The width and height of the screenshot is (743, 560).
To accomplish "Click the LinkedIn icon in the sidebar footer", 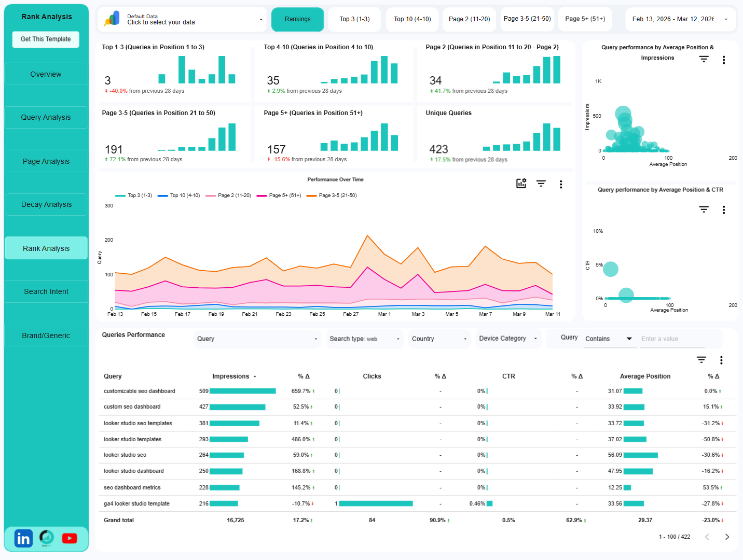I will click(x=23, y=538).
